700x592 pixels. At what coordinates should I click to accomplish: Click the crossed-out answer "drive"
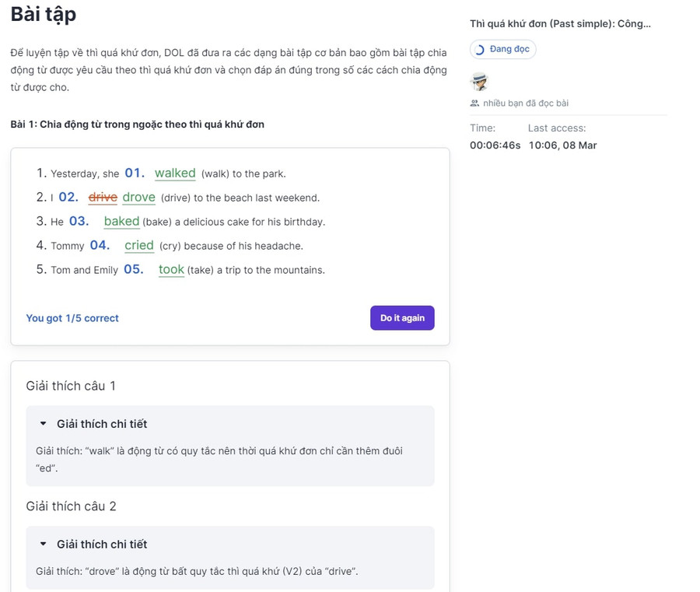point(103,198)
